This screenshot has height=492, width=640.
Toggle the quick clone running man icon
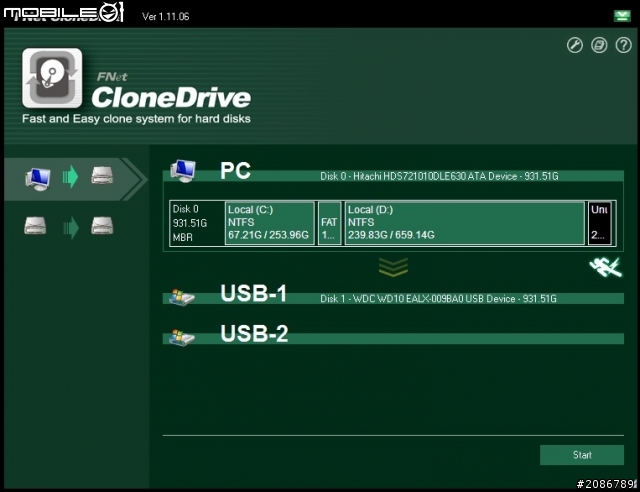(606, 267)
